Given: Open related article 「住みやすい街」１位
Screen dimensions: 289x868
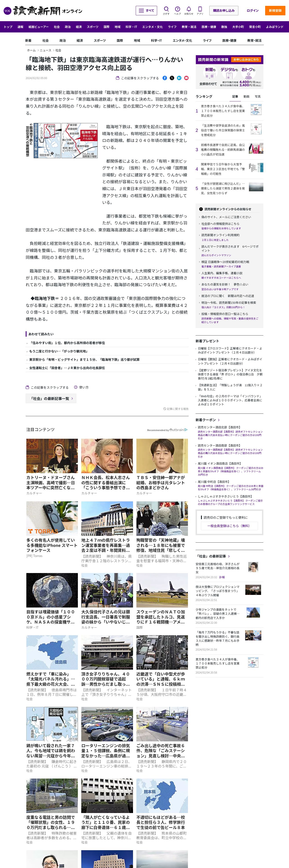Looking at the screenshot, I should pos(67,343).
